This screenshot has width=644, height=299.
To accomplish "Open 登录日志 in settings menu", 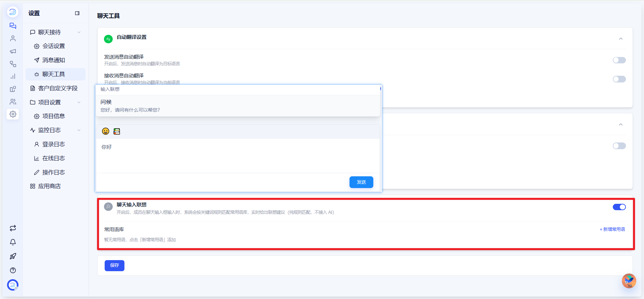I will (55, 144).
